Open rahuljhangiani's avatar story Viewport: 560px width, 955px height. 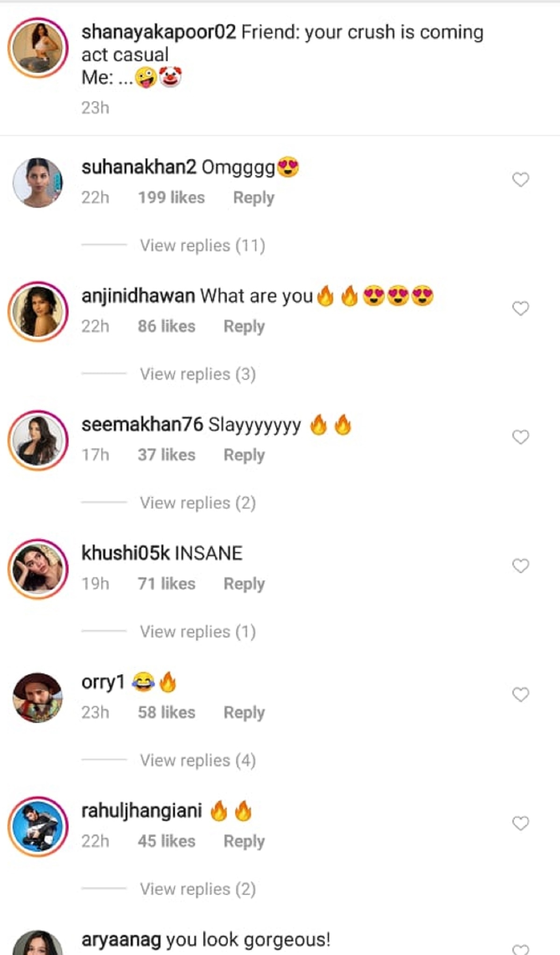38,827
